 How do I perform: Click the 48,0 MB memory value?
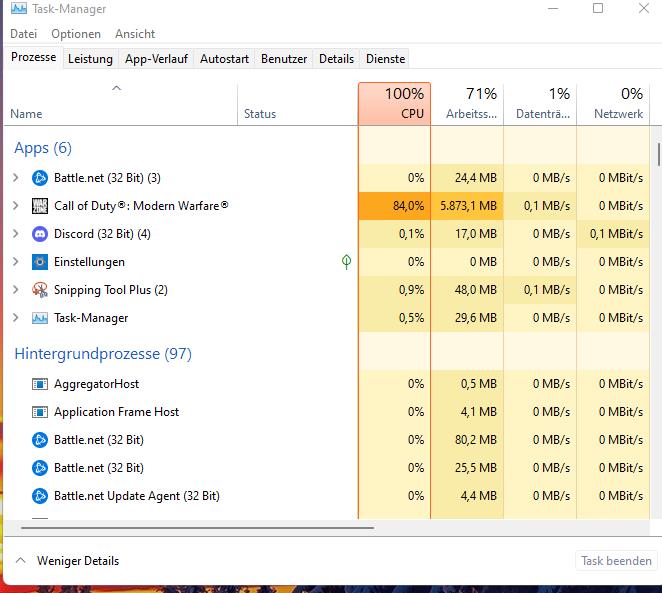tap(475, 290)
